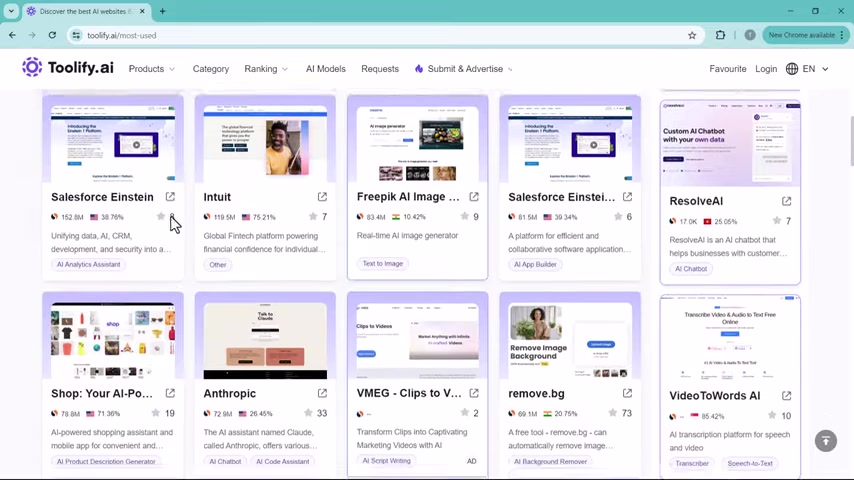Open the VideoToWords AI thumbnail
This screenshot has width=854, height=480.
pyautogui.click(x=730, y=340)
